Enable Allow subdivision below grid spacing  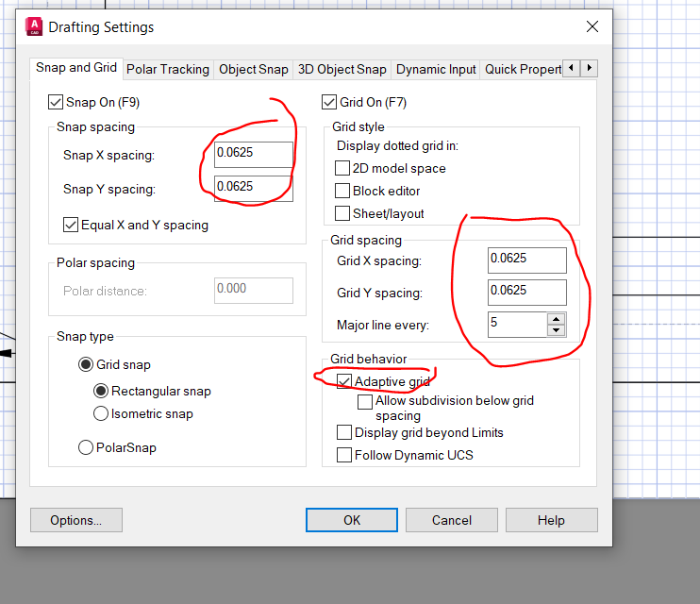365,402
